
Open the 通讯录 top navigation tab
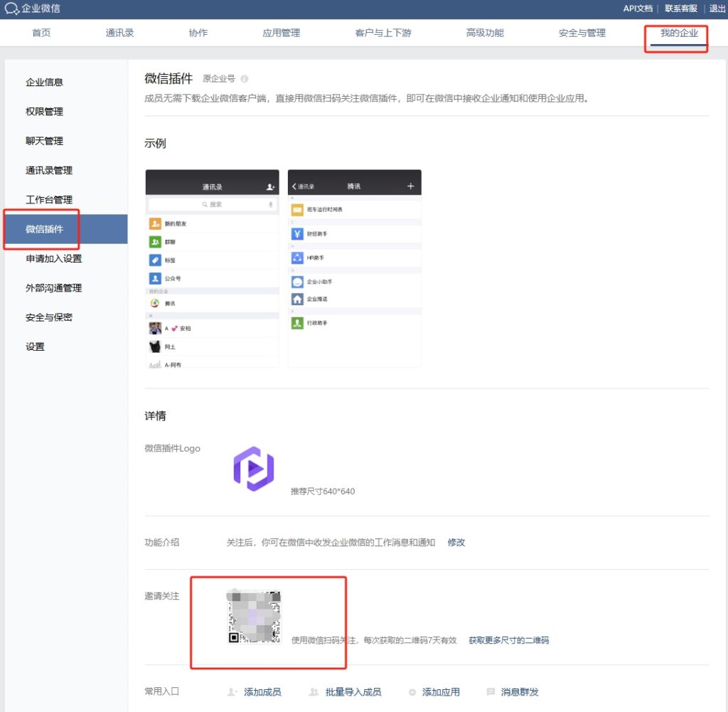[x=119, y=33]
